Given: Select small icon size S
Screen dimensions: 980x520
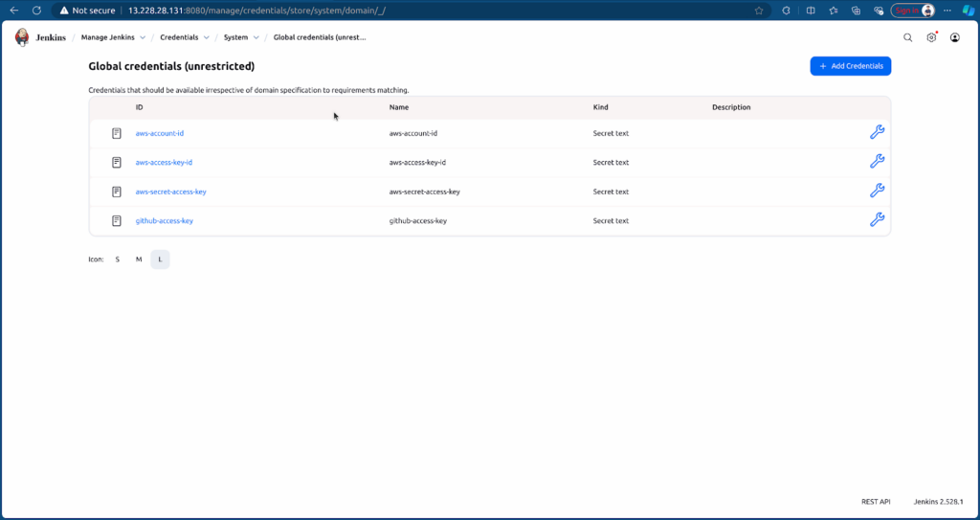Looking at the screenshot, I should click(x=118, y=260).
